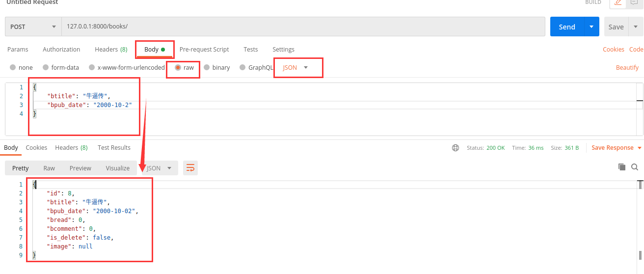The height and width of the screenshot is (274, 644).
Task: Open the request body JSON format dropdown
Action: pyautogui.click(x=295, y=68)
